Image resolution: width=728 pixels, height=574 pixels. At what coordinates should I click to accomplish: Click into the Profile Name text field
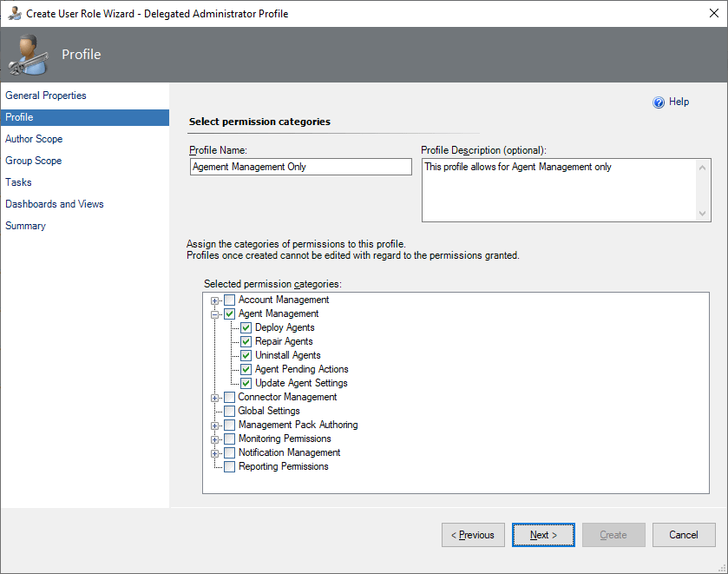[x=301, y=167]
